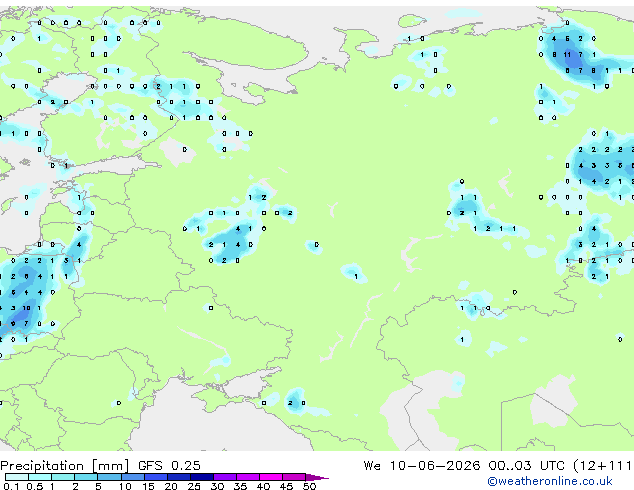Click the '0.1' legend scale label
The width and height of the screenshot is (634, 490).
12,486
